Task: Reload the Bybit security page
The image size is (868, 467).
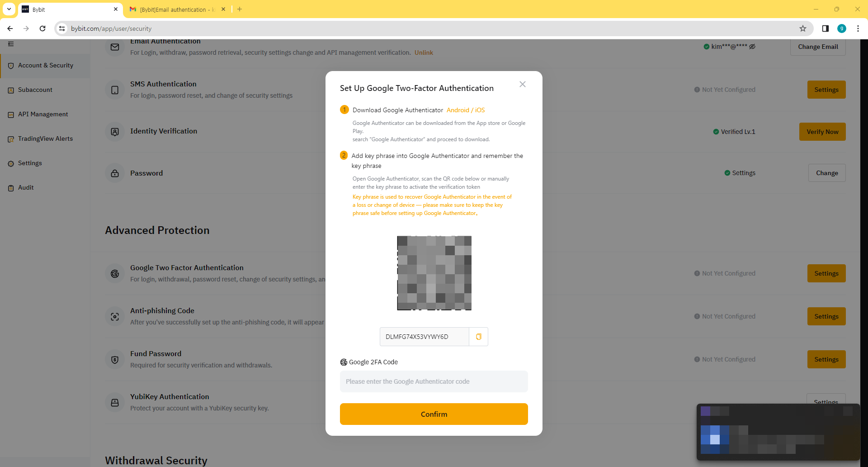Action: [42, 29]
